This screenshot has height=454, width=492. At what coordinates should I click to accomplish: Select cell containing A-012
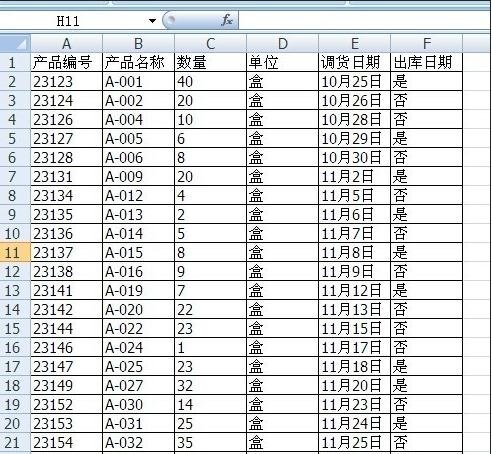tap(139, 195)
